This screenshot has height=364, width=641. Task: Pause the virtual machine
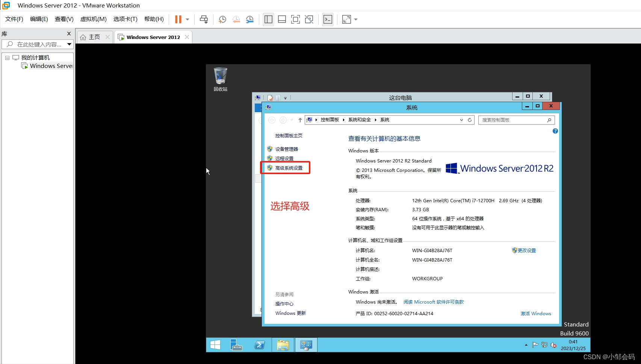[178, 19]
